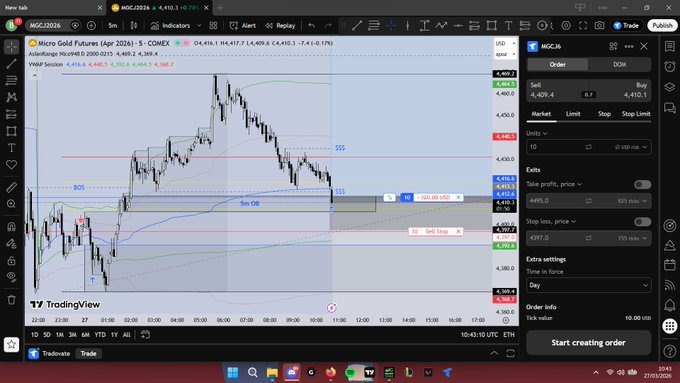680x383 pixels.
Task: Open the USD currency dropdown on price axis
Action: (x=506, y=43)
